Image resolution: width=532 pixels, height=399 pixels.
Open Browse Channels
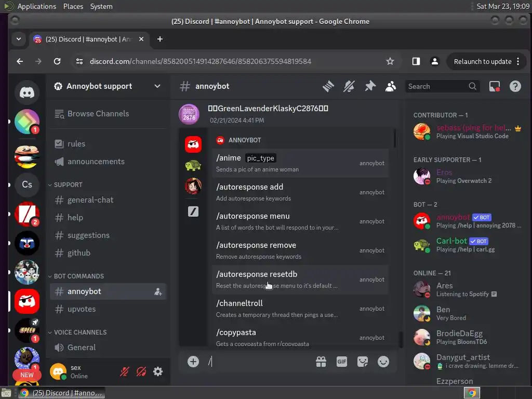coord(108,114)
